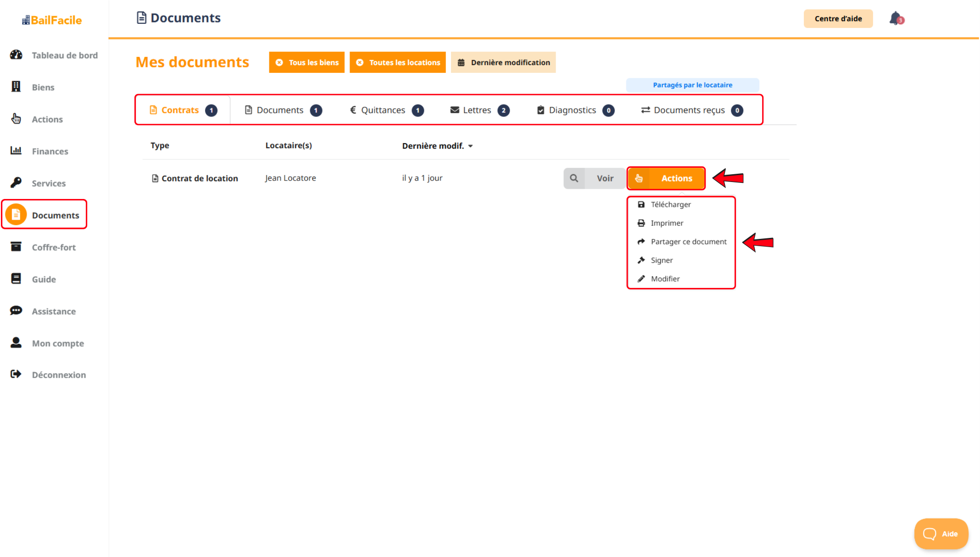Click the Biens building icon
980x557 pixels.
pyautogui.click(x=16, y=87)
